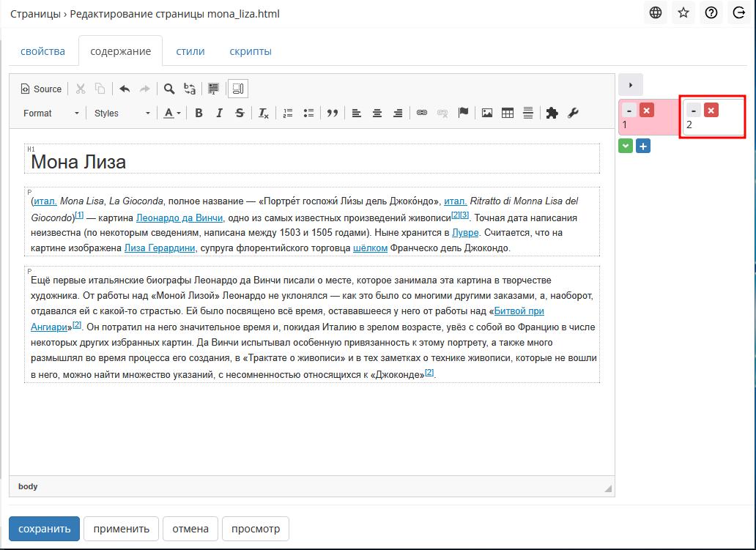
Task: Switch to the свойства tab
Action: [42, 51]
